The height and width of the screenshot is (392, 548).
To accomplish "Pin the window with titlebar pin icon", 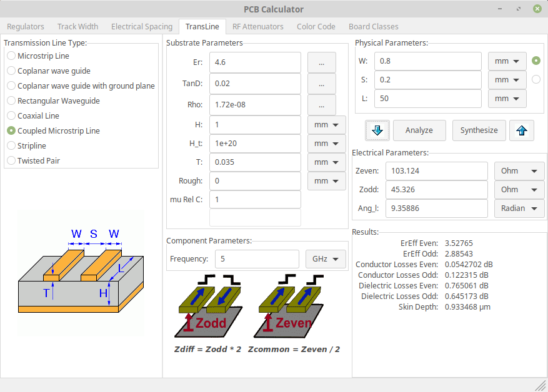I will point(502,9).
